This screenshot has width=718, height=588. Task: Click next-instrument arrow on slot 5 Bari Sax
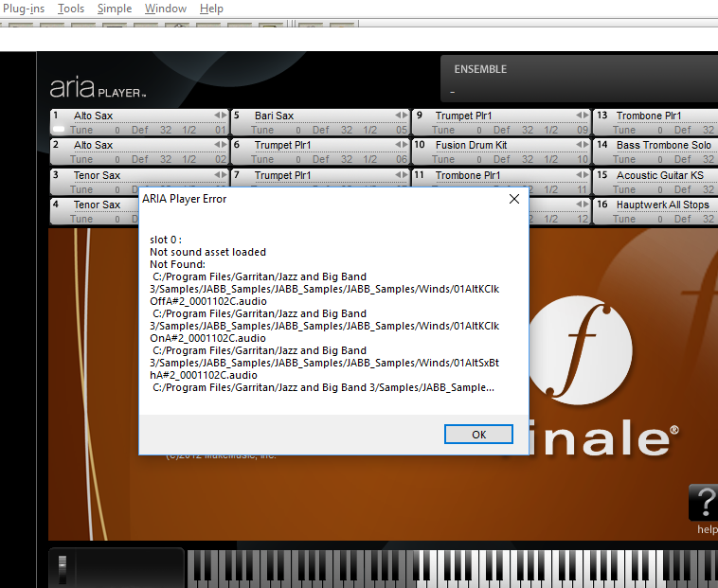(x=405, y=116)
